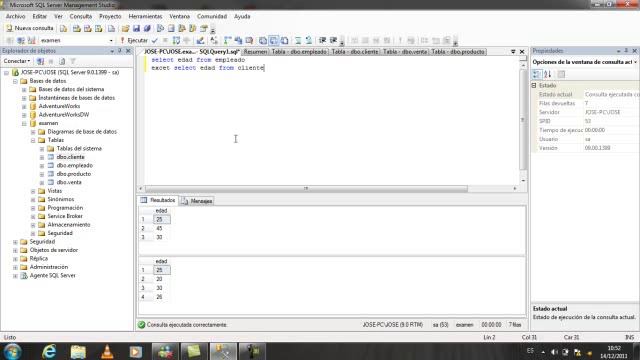Switch to the Tabla - dbo.producto tab

coord(458,52)
